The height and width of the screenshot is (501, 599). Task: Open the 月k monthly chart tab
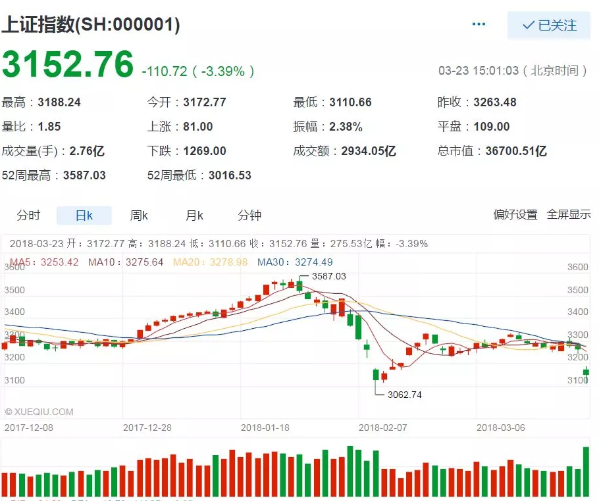tap(194, 216)
